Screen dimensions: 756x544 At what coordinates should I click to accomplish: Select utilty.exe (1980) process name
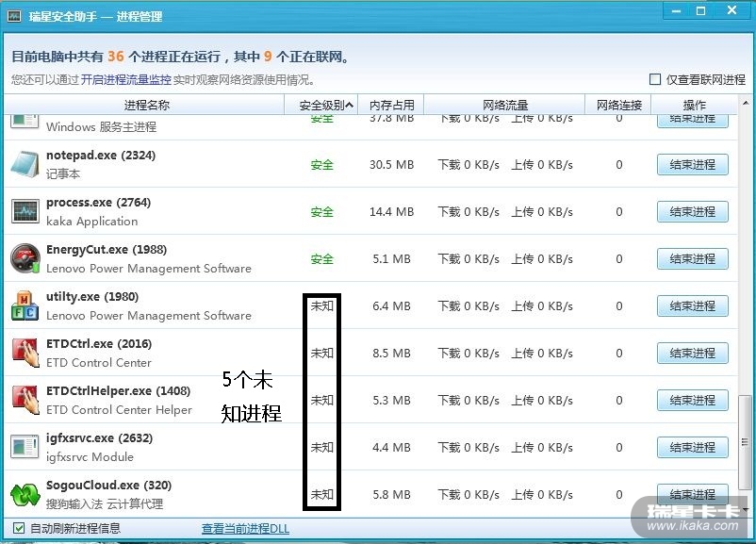click(92, 297)
